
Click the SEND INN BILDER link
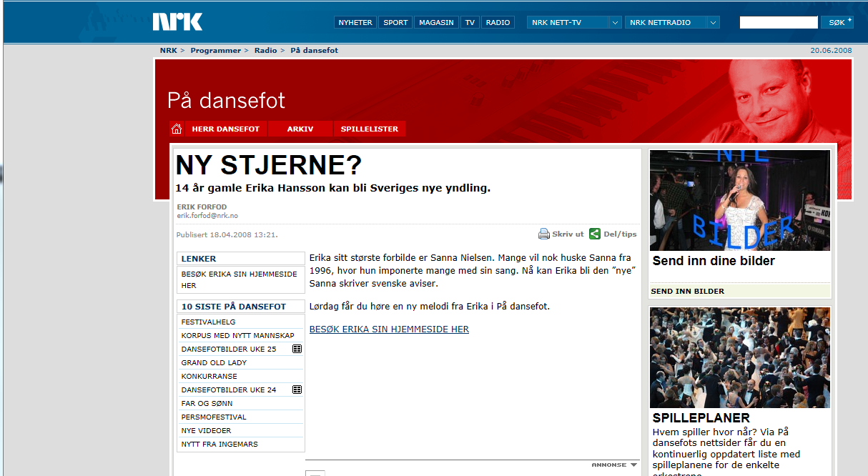click(687, 291)
